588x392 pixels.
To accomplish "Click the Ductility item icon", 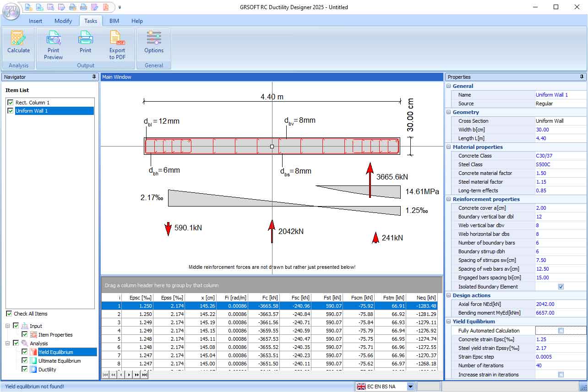I will pos(33,370).
